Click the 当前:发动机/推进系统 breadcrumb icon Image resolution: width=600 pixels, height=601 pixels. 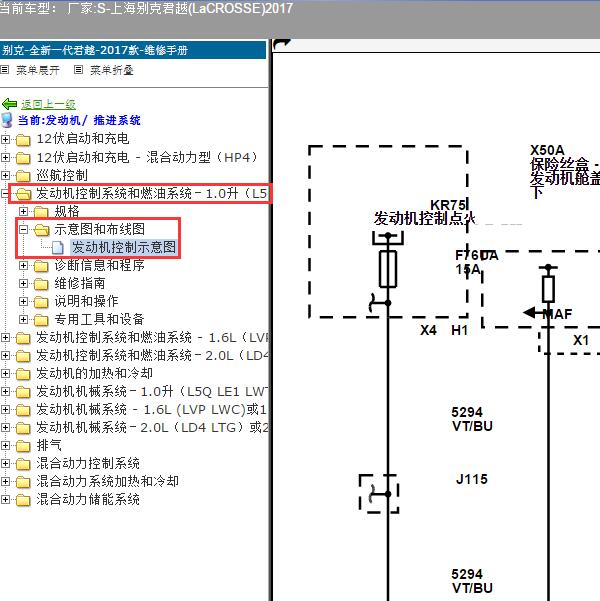(7, 120)
